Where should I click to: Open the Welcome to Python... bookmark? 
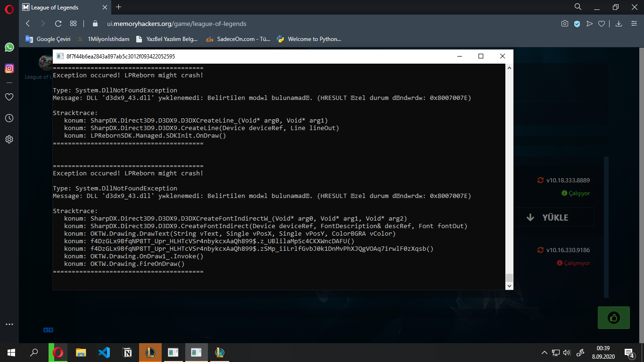[309, 39]
